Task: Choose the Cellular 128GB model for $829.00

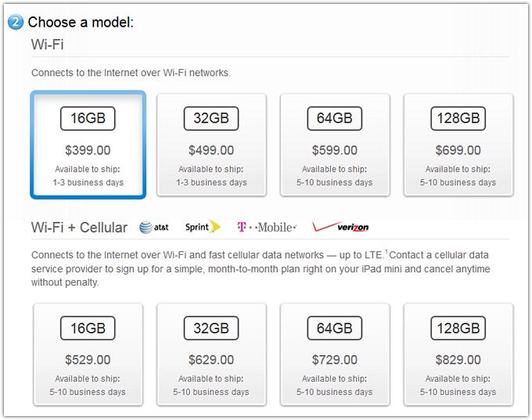Action: [x=458, y=354]
